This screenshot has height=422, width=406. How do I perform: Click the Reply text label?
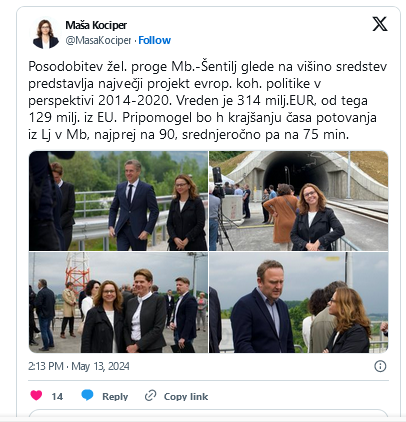pos(115,396)
